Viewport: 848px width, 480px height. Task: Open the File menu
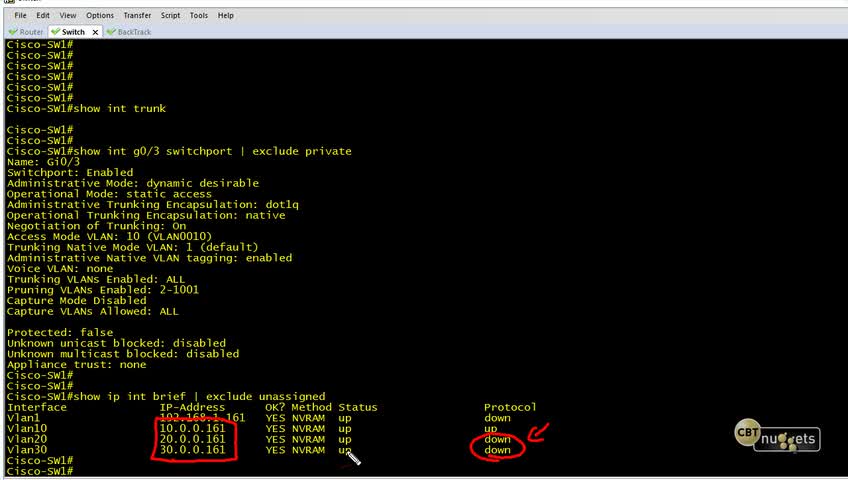tap(20, 16)
